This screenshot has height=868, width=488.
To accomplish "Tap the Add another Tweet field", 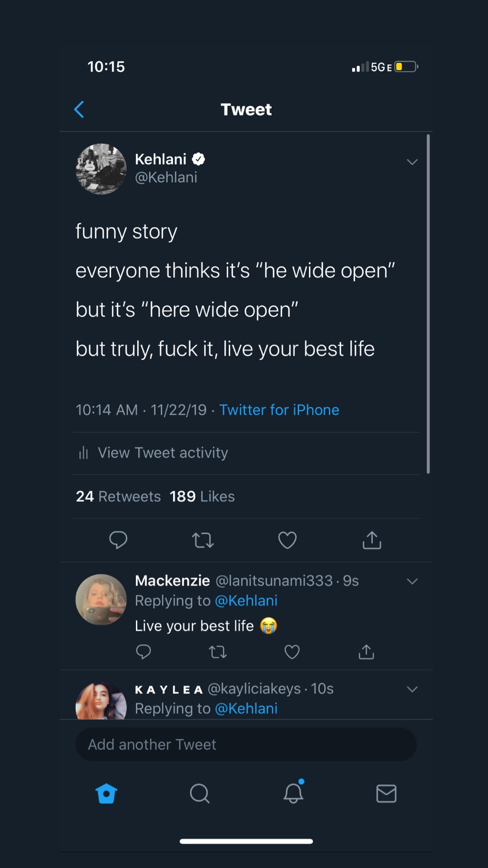I will [246, 744].
